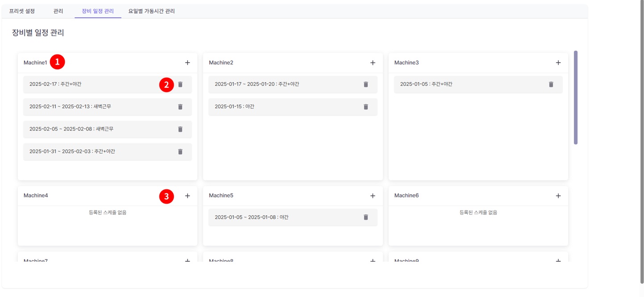
Task: Click the plus icon on Machine3 card
Action: pyautogui.click(x=558, y=63)
